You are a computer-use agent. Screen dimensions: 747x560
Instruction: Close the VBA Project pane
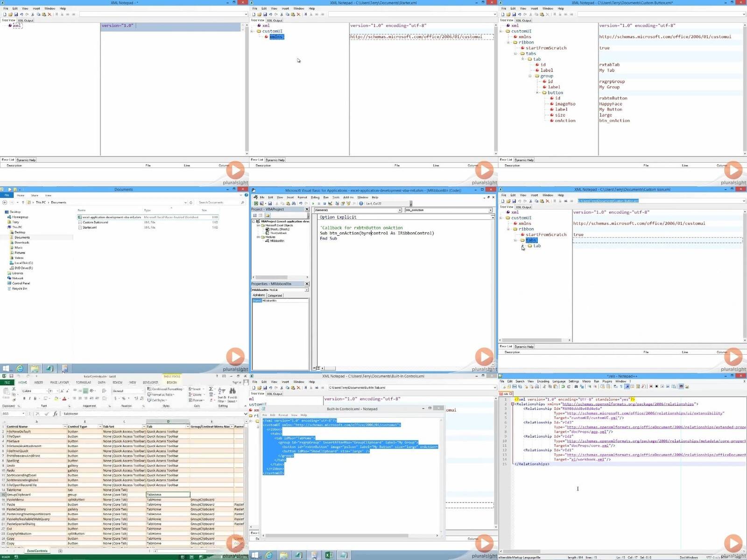coord(307,209)
